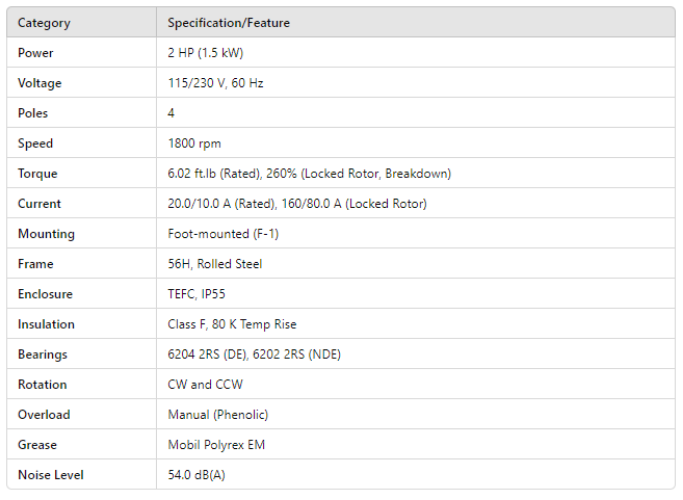
Task: Select the 1800 rpm speed value
Action: pos(194,143)
